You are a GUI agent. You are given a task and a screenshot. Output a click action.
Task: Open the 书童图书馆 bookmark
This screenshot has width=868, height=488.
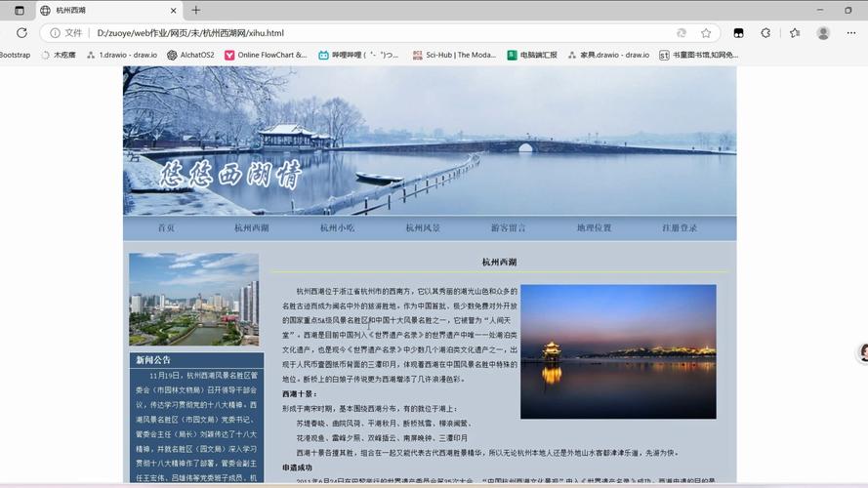click(699, 55)
